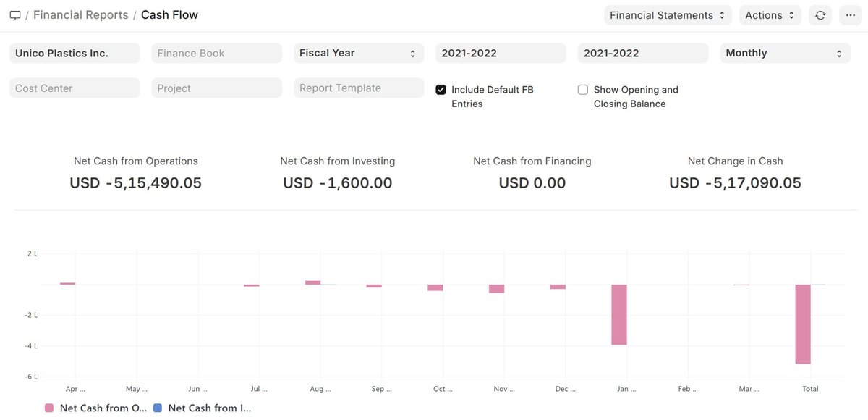The width and height of the screenshot is (868, 420).
Task: Open the Monthly periodicity dropdown
Action: 784,52
